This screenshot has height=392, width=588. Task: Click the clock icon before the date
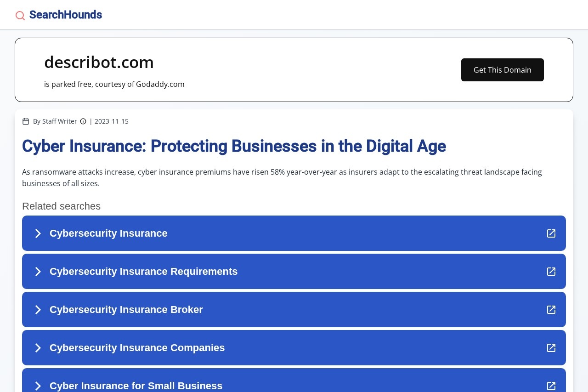point(83,121)
